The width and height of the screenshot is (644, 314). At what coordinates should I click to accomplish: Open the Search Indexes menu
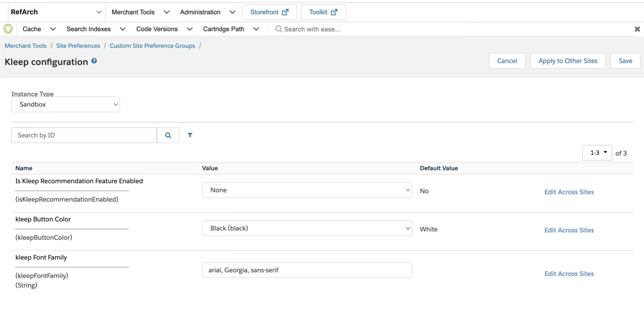96,29
